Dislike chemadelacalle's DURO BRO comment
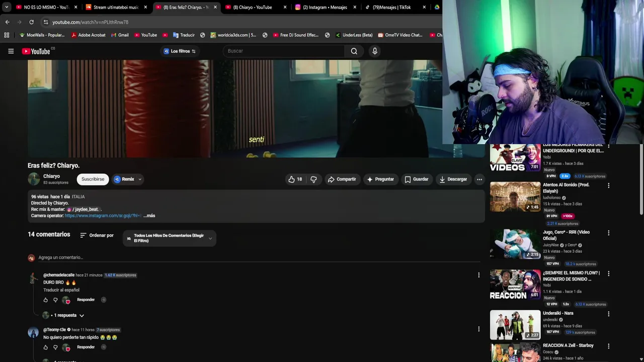644x362 pixels. click(55, 300)
